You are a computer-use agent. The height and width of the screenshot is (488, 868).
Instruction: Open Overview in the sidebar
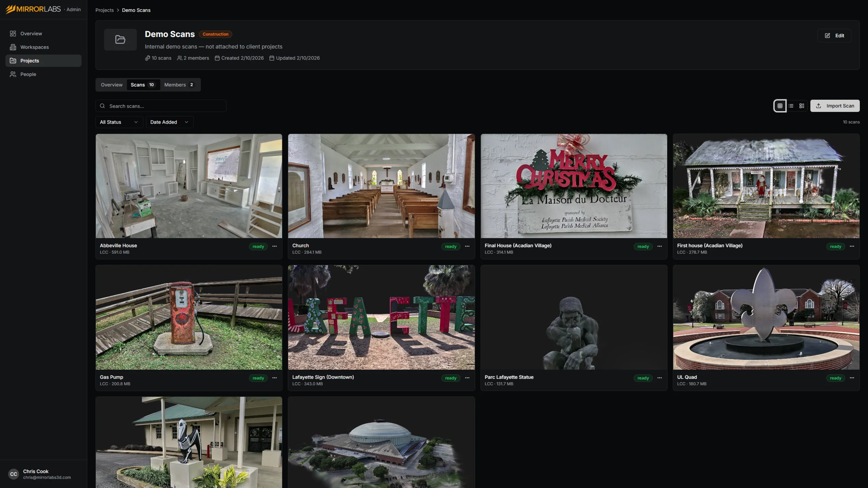31,34
